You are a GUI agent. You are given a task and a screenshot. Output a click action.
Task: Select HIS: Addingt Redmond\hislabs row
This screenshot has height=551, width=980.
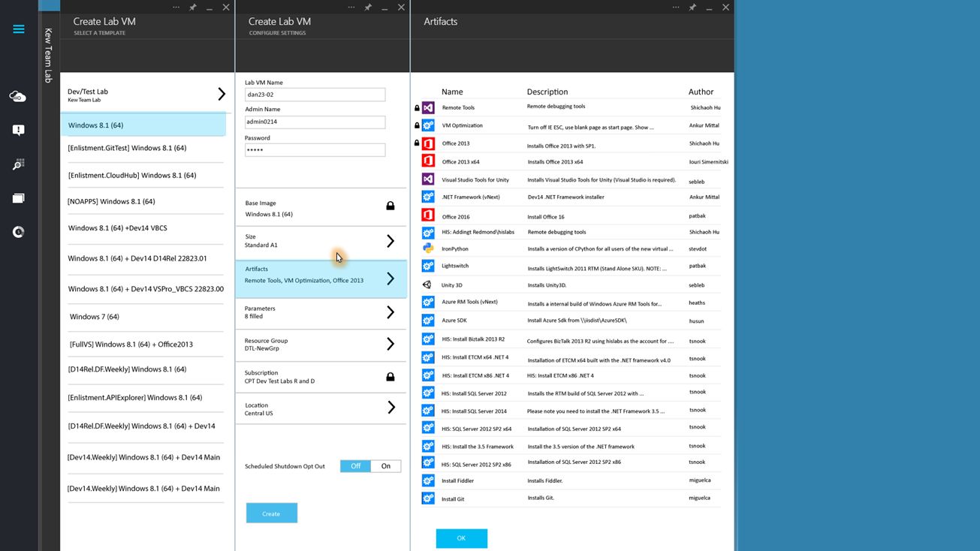[x=571, y=233]
